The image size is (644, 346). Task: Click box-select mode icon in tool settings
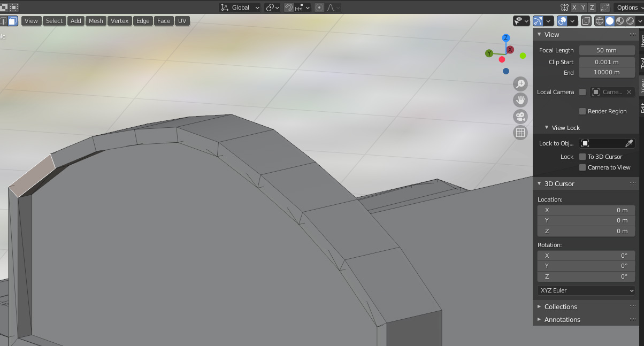(13, 7)
